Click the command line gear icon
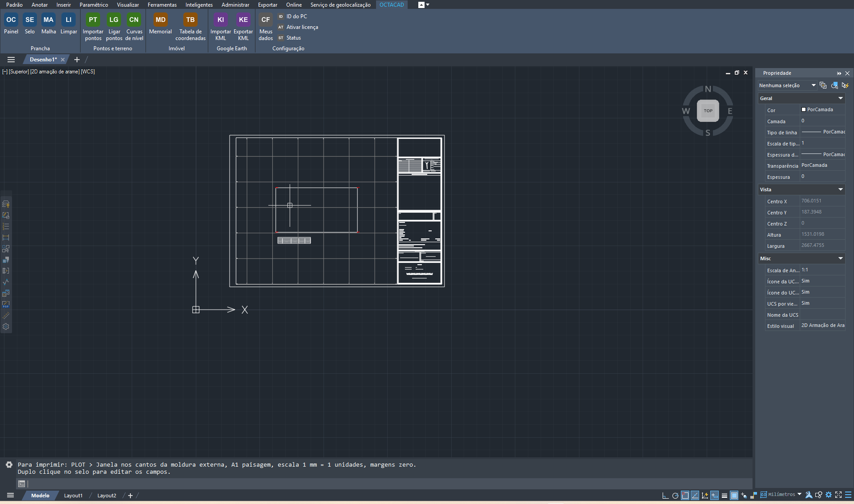 tap(9, 464)
